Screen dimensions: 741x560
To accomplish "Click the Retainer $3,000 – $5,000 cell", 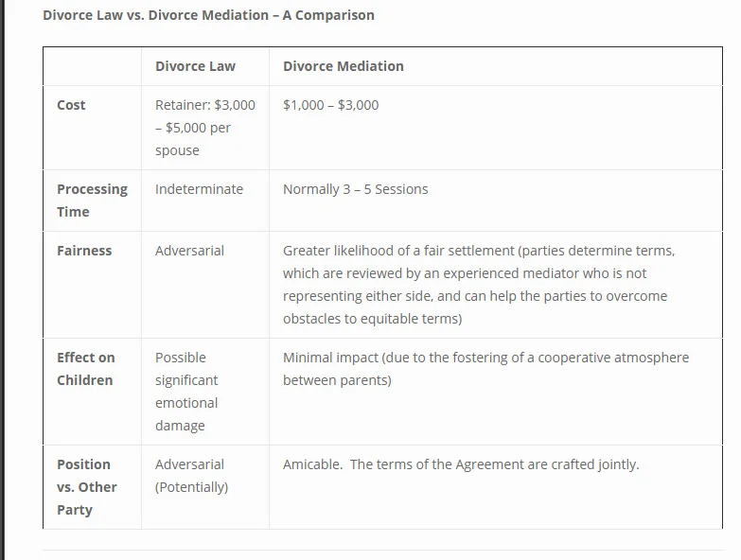I will [x=205, y=128].
